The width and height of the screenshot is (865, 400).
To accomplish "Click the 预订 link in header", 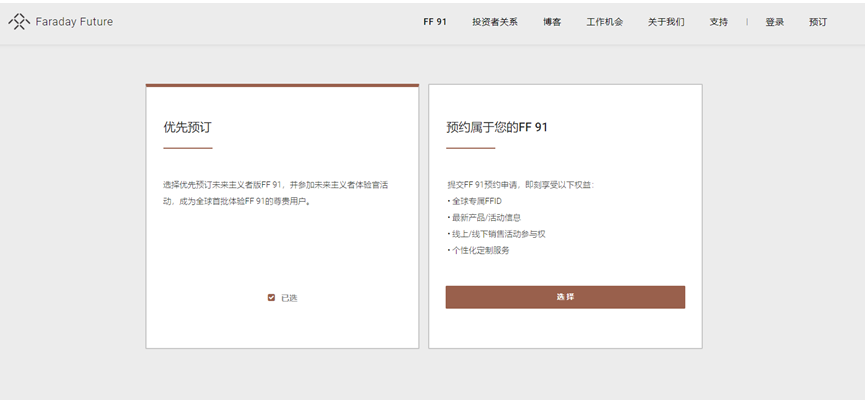I will point(818,22).
